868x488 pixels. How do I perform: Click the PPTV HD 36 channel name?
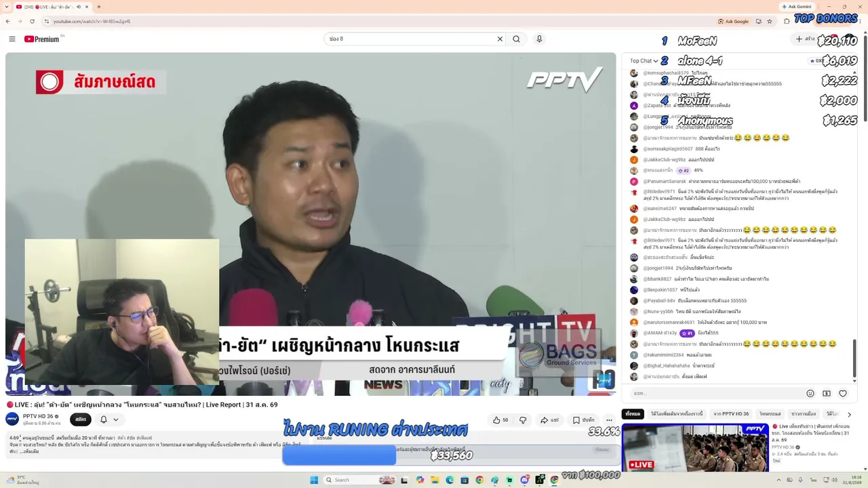(38, 416)
